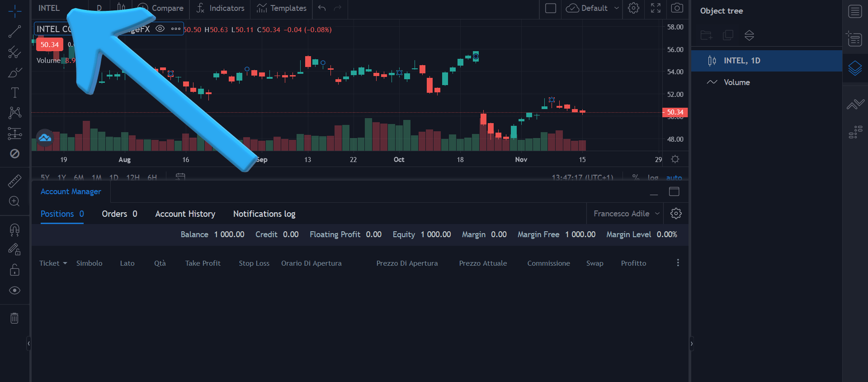868x382 pixels.
Task: Select the text annotation tool
Action: pyautogui.click(x=14, y=93)
